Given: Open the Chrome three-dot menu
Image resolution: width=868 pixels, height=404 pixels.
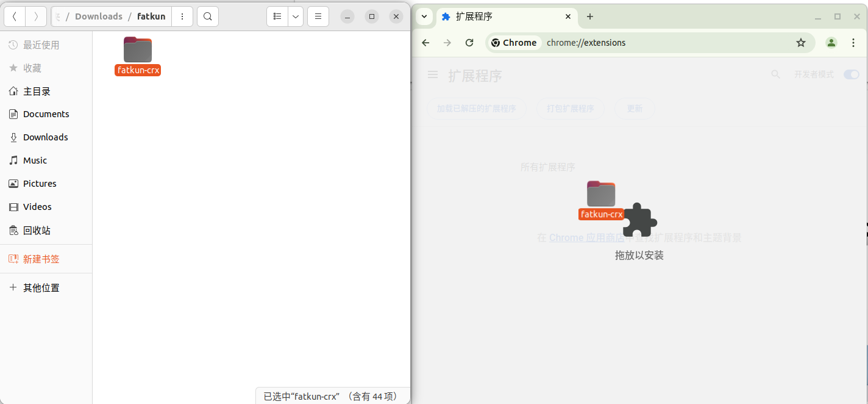Looking at the screenshot, I should [x=853, y=43].
